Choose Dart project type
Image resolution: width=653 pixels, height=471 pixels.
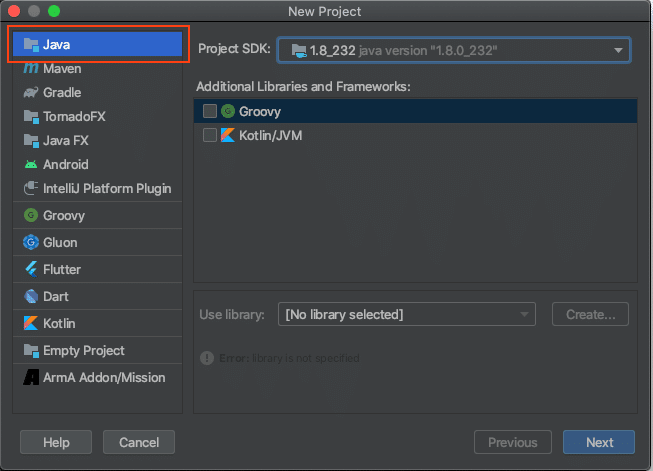click(x=97, y=296)
